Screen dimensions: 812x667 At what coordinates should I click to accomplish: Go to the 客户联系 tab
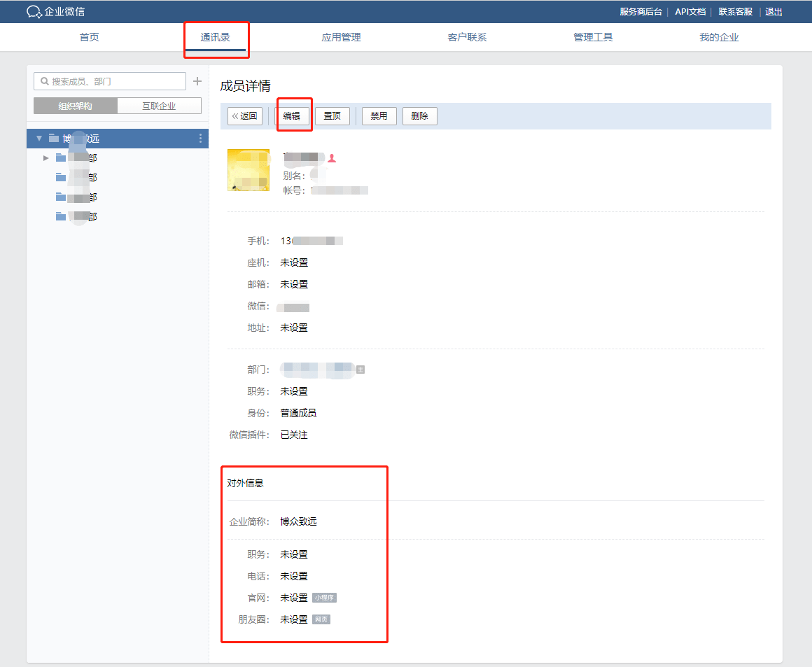click(467, 37)
